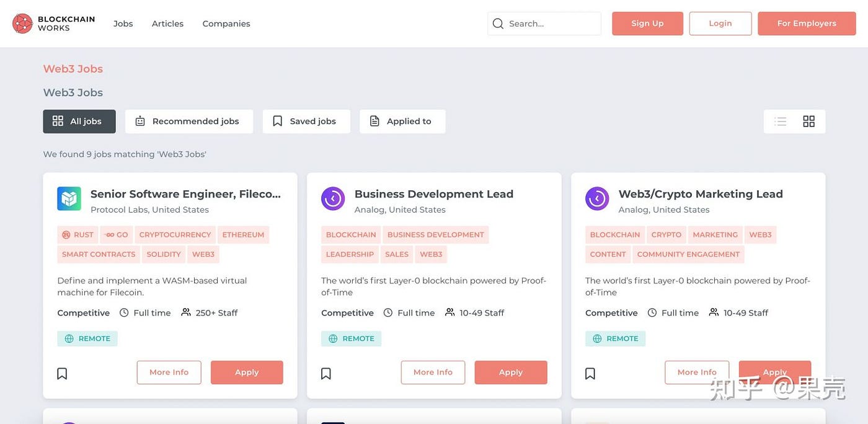
Task: Click Protocol Labs, United States text
Action: (x=149, y=210)
